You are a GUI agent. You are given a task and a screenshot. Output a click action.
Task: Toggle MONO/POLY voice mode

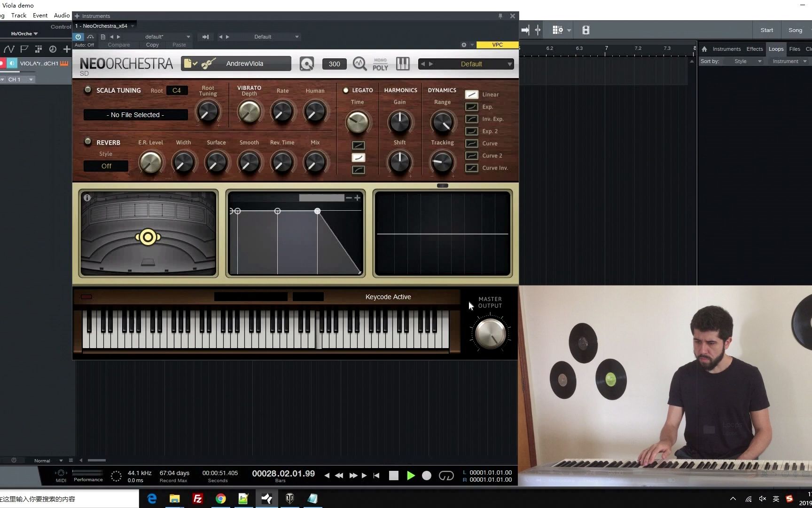click(380, 64)
